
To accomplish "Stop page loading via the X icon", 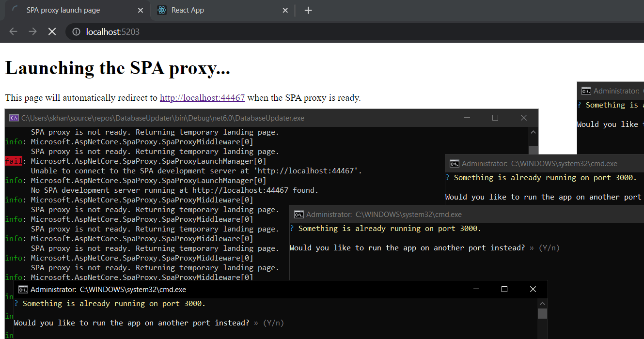I will [52, 31].
